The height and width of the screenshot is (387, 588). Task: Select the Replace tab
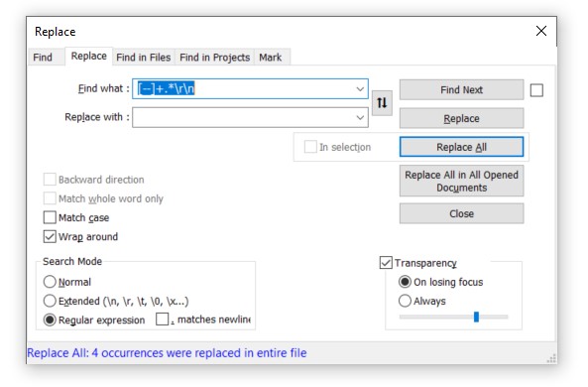89,56
